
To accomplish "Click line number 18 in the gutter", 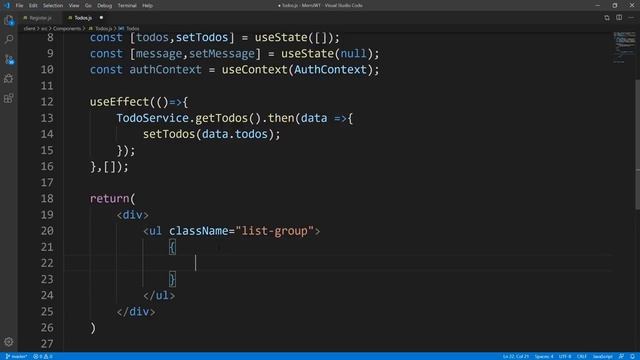I will coord(47,198).
